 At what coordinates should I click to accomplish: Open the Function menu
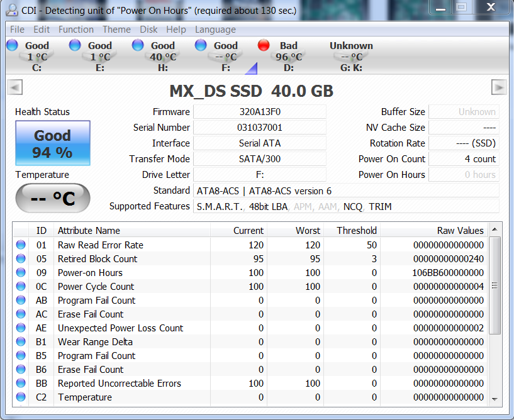coord(75,30)
